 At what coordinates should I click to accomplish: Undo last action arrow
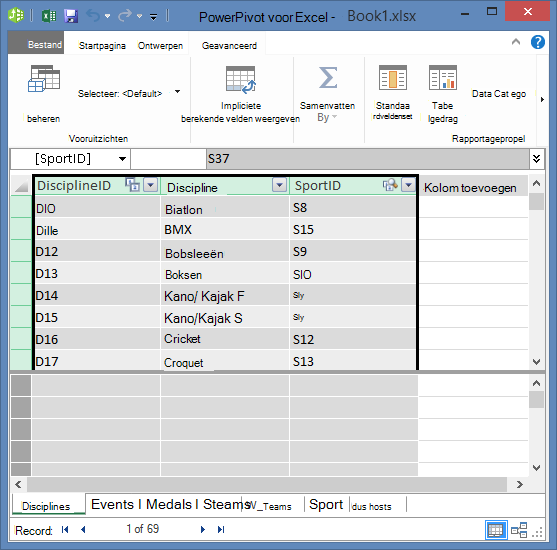pyautogui.click(x=93, y=16)
